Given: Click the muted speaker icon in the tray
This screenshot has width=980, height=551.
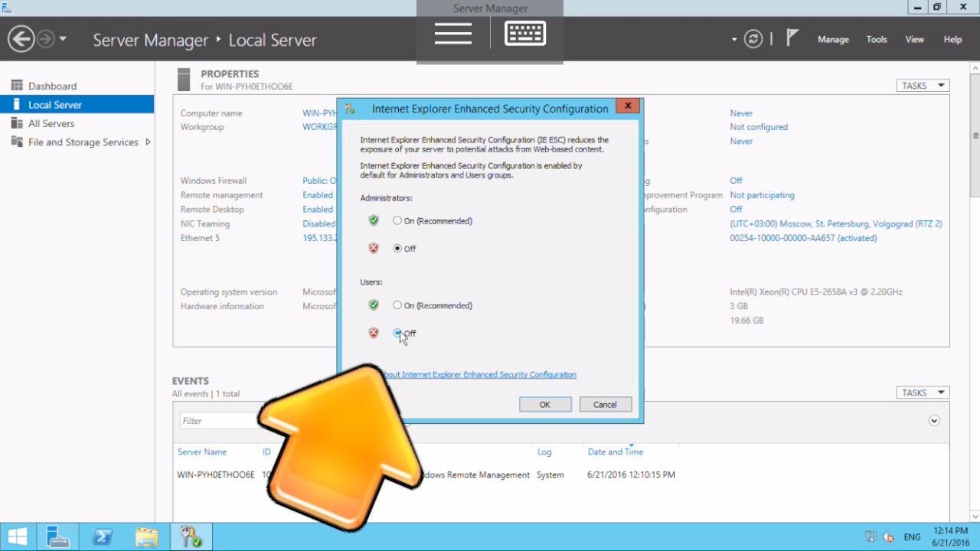Looking at the screenshot, I should click(889, 537).
